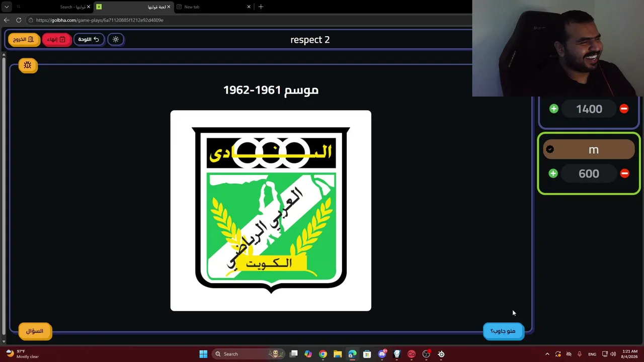Click the الخروج exit button
This screenshot has height=362, width=644.
24,39
